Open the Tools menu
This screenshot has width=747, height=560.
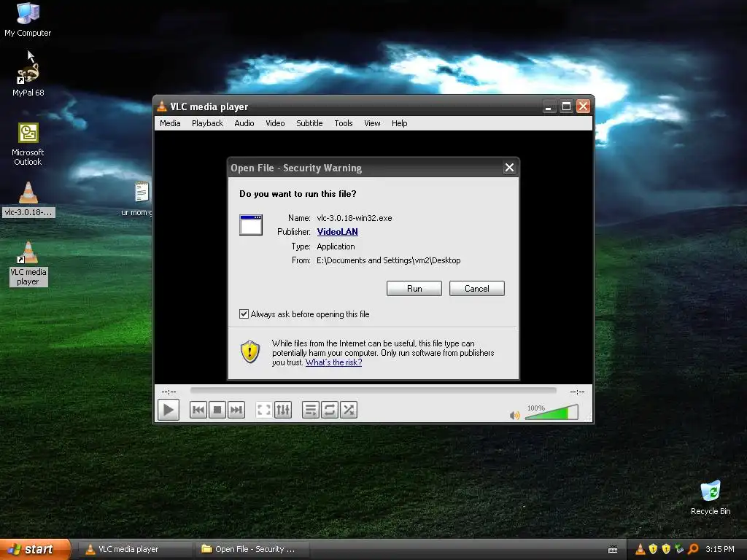[343, 123]
